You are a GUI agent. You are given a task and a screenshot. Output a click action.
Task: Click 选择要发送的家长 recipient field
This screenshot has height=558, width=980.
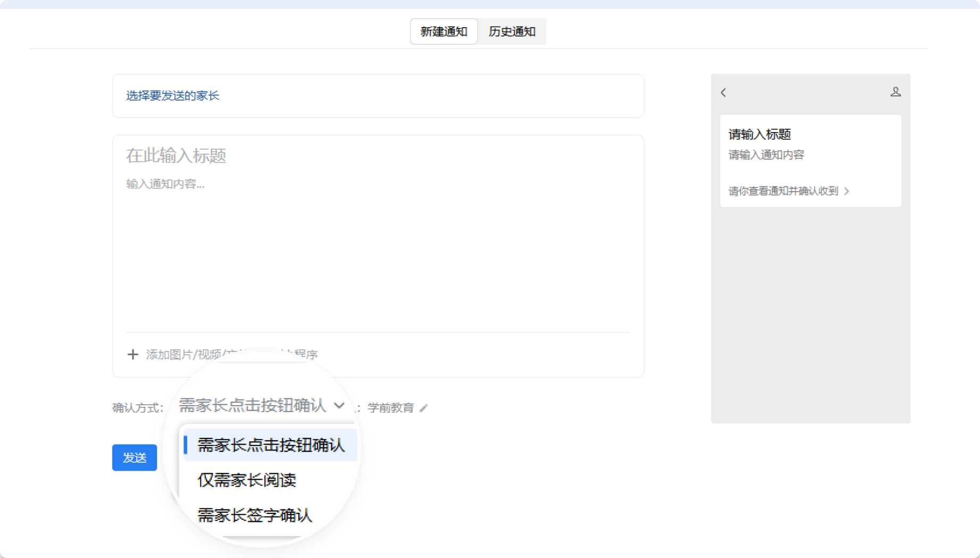(x=173, y=96)
